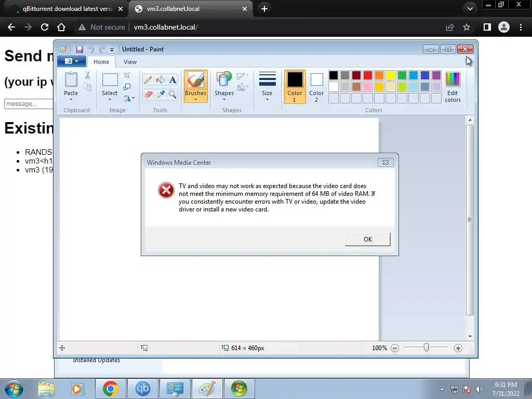Expand the Shapes dropdown arrow

pos(224,100)
